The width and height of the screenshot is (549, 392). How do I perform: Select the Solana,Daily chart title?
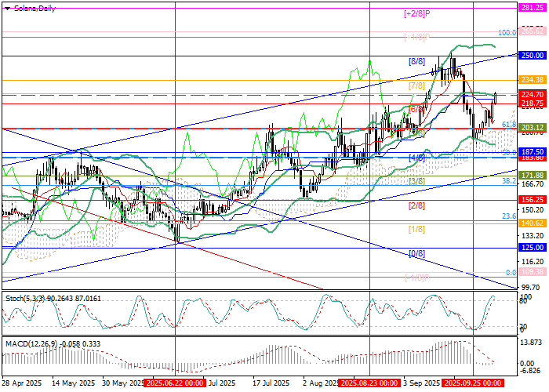pos(33,6)
